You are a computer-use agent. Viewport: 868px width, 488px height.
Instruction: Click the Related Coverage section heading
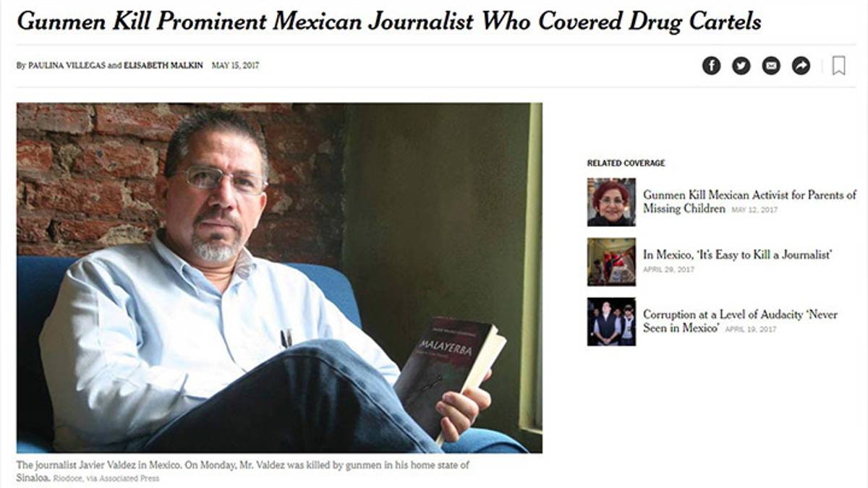tap(626, 163)
